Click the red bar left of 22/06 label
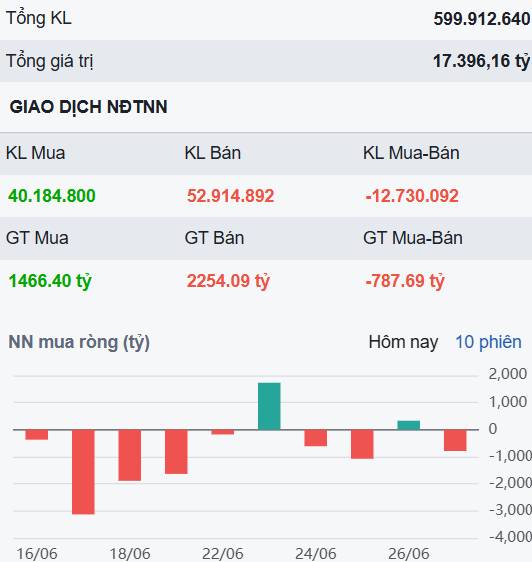Viewport: 532px width, 562px height. point(176,452)
